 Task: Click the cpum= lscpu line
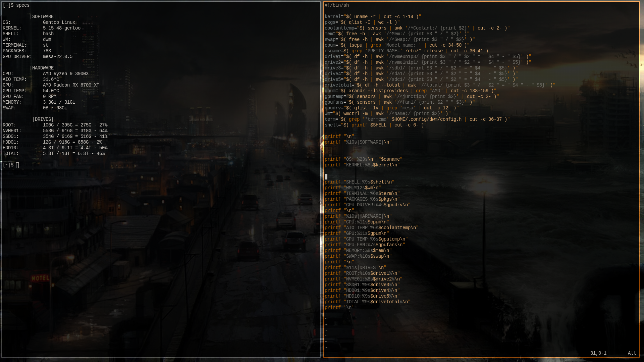coord(397,45)
